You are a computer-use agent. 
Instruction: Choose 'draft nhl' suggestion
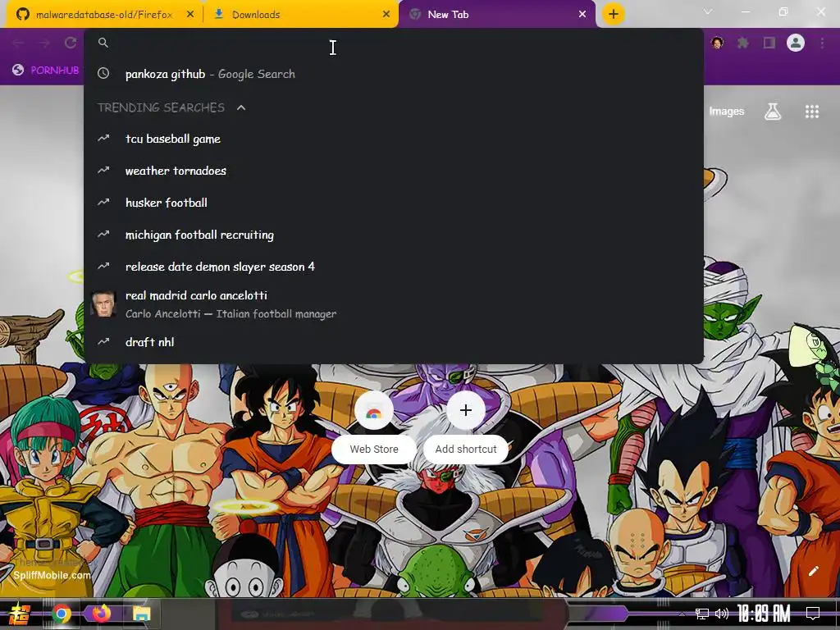[x=393, y=342]
